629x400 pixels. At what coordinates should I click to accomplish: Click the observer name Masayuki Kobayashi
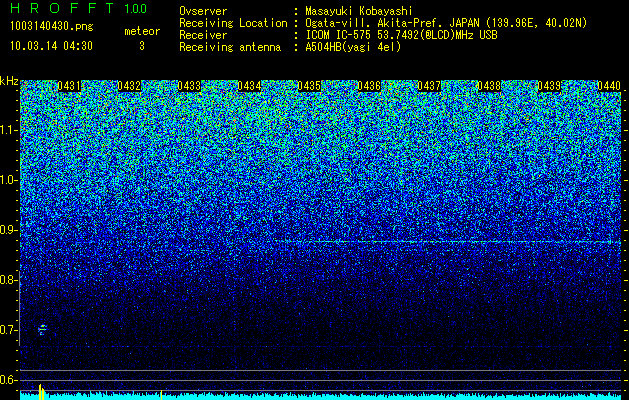click(359, 11)
